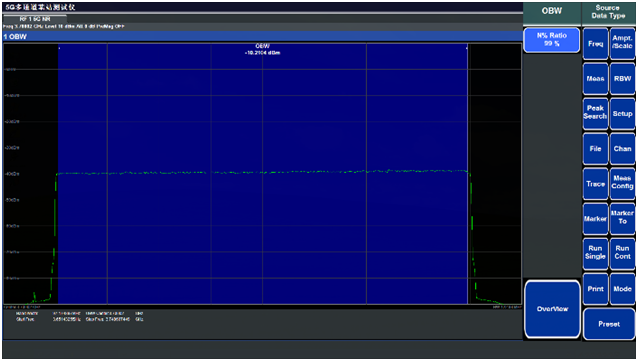Open the Setup button
This screenshot has height=361, width=638.
(623, 114)
